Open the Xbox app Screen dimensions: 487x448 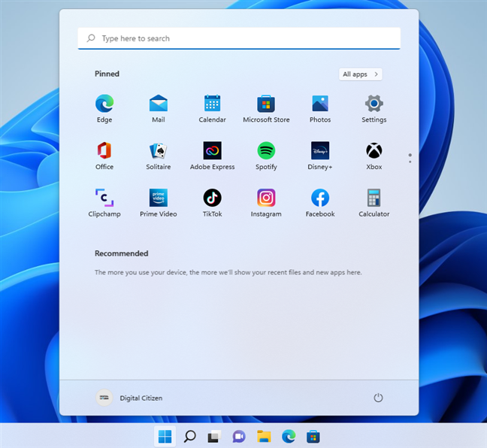pos(374,156)
